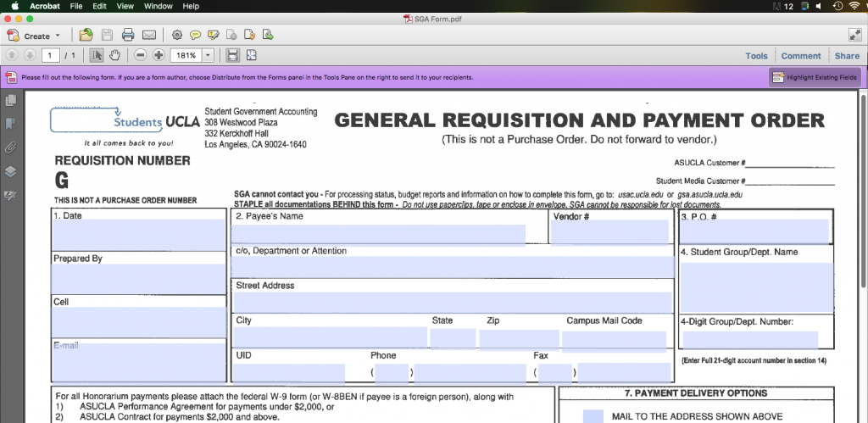
Task: Click the Student Group/Dept. Name field
Action: [x=757, y=287]
